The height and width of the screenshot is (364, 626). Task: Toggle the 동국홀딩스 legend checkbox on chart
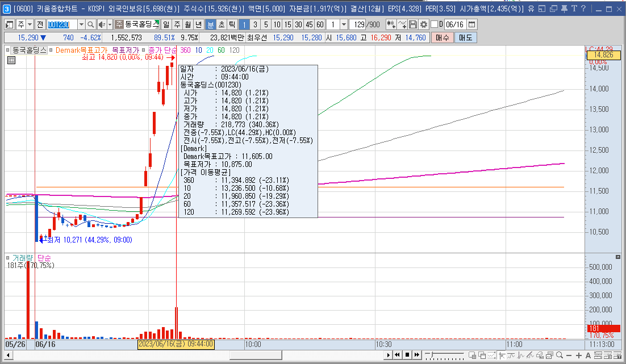coord(7,51)
